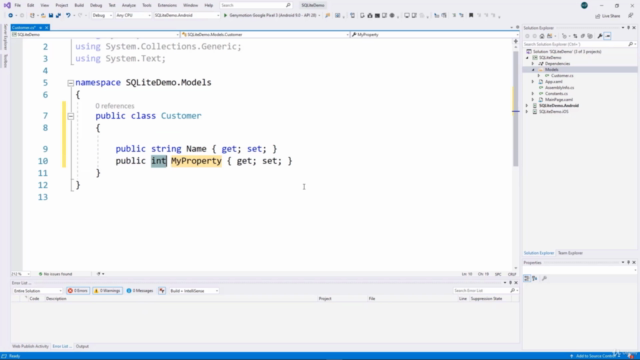Click Show All Files icon in Solution Explorer
The image size is (640, 360).
[x=590, y=36]
